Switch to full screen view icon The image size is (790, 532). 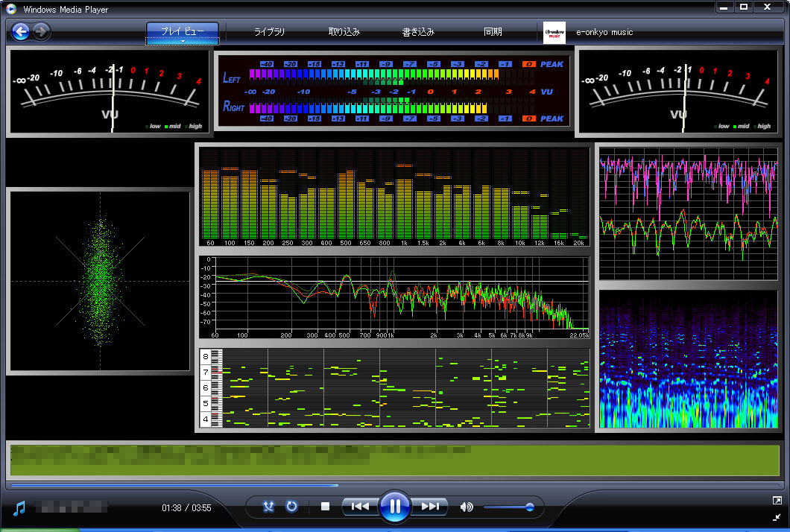777,501
